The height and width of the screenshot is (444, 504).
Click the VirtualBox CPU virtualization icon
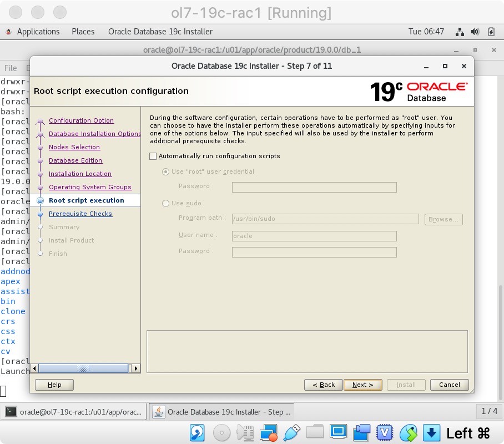[x=385, y=433]
